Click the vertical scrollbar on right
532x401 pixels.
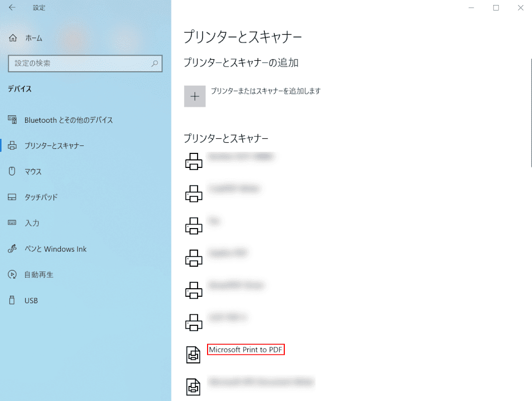click(x=530, y=113)
